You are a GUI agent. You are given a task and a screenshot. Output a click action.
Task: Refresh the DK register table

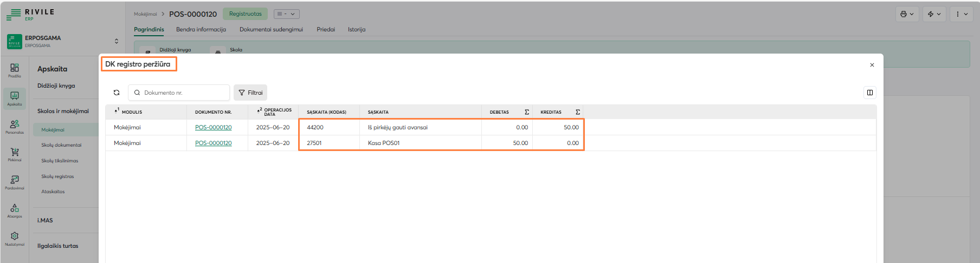117,93
